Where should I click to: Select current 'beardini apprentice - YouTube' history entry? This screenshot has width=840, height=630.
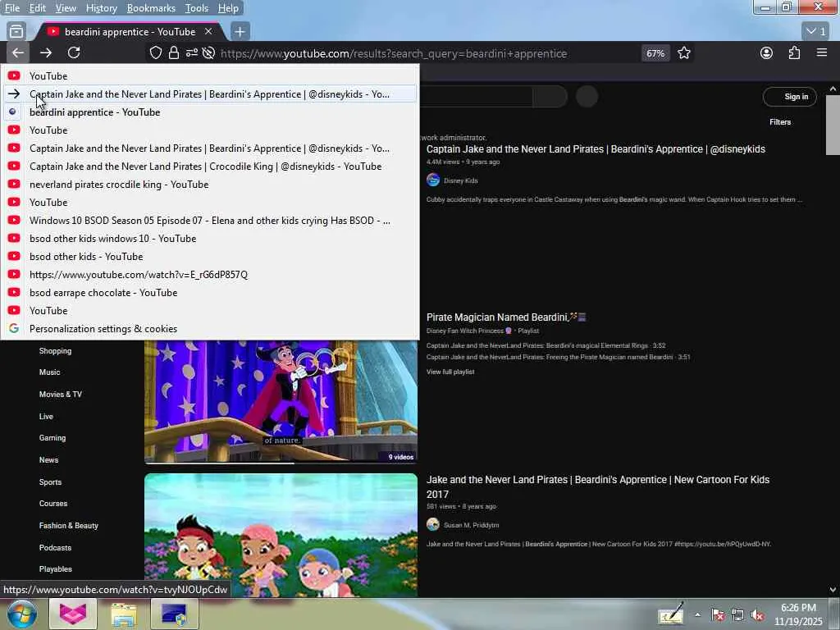coord(210,112)
